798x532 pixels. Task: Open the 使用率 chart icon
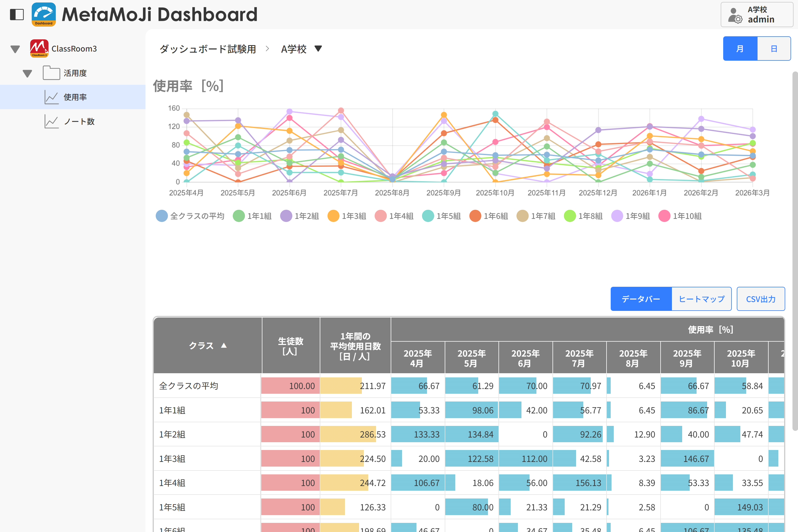(x=52, y=97)
